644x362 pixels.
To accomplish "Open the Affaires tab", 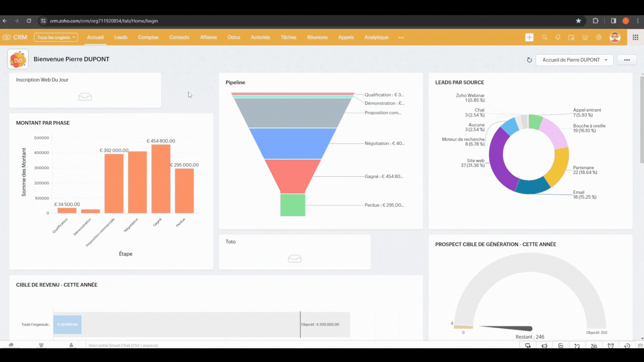I will (x=208, y=37).
